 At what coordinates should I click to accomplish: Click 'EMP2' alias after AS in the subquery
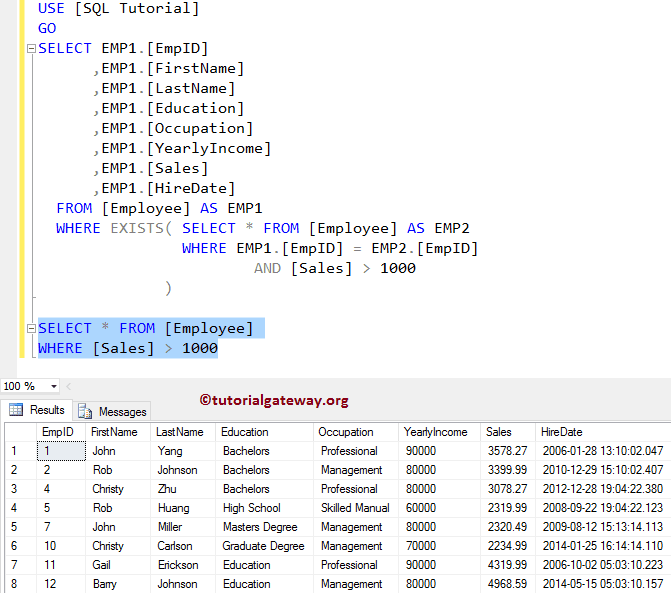452,228
